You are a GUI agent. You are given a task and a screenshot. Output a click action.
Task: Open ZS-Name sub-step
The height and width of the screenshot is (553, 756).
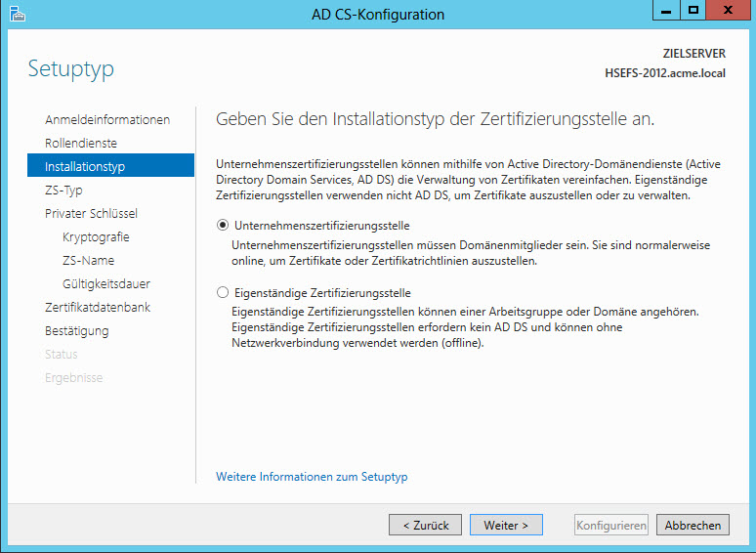pos(88,260)
